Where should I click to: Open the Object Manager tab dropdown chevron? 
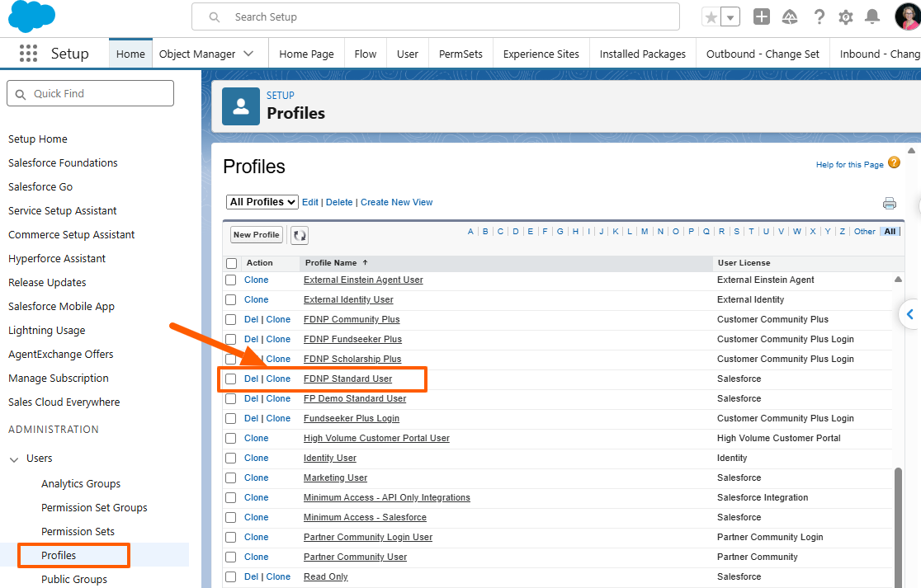coord(248,54)
